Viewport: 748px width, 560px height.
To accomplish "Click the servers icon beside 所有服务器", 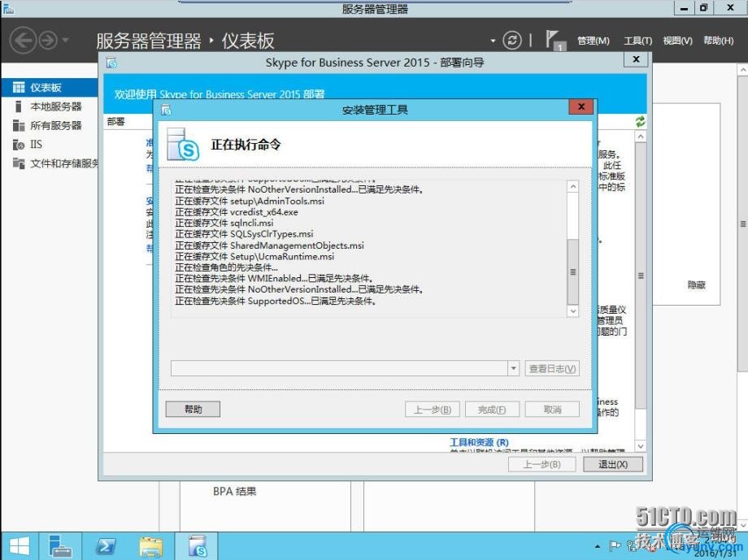I will tap(19, 125).
